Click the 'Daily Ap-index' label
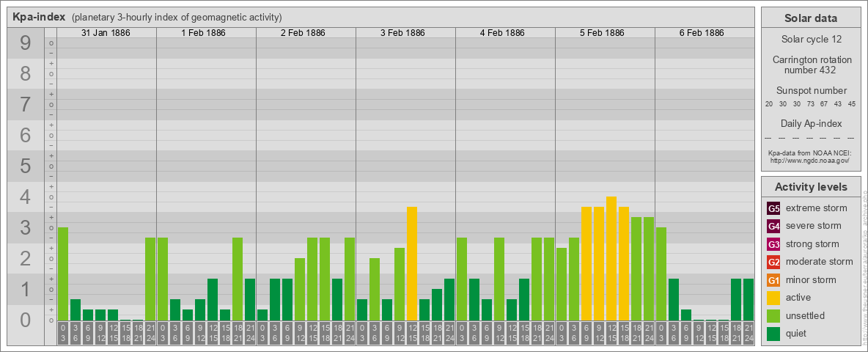Image resolution: width=868 pixels, height=352 pixels. pos(812,123)
